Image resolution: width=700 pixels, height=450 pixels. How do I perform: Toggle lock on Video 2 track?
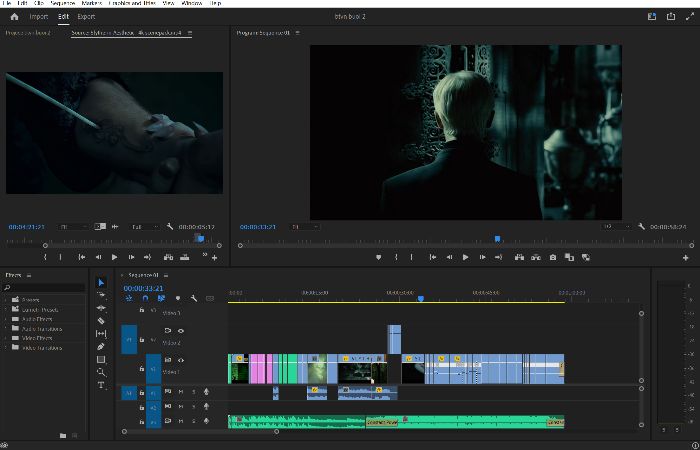click(142, 339)
